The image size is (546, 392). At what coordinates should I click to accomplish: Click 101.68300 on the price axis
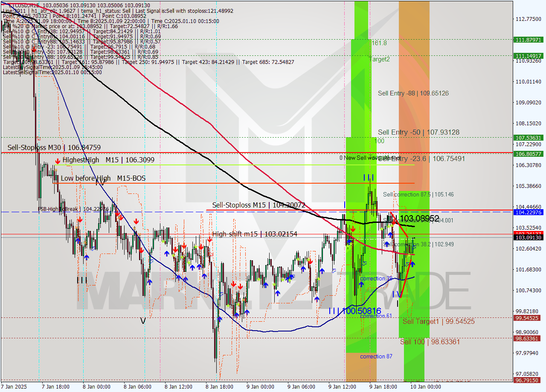click(529, 269)
